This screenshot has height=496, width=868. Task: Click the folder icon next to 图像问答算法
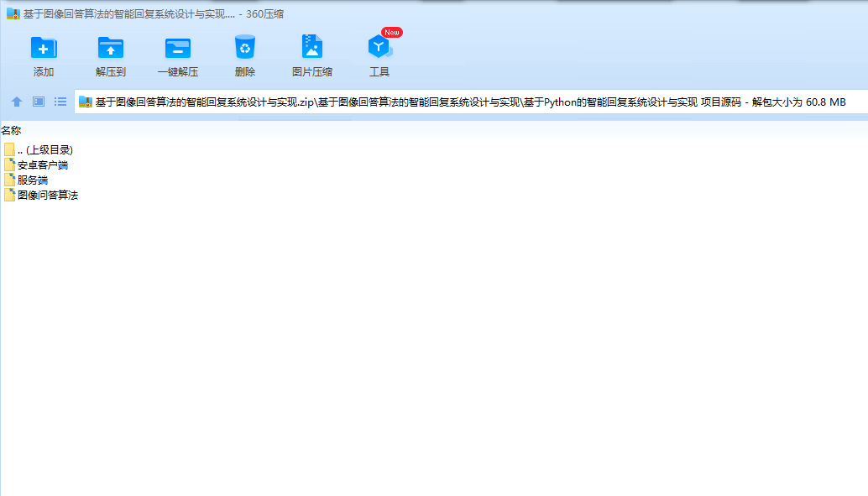[9, 195]
